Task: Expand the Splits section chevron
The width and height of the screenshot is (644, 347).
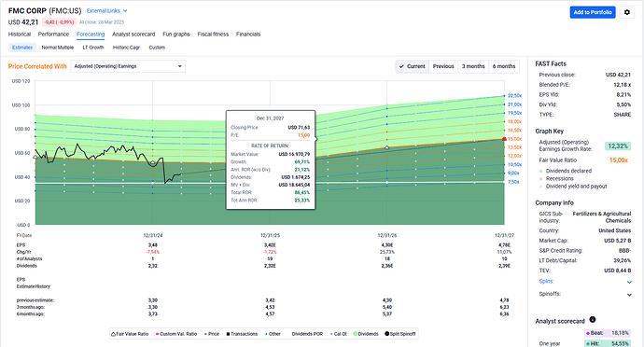Action: click(x=629, y=282)
